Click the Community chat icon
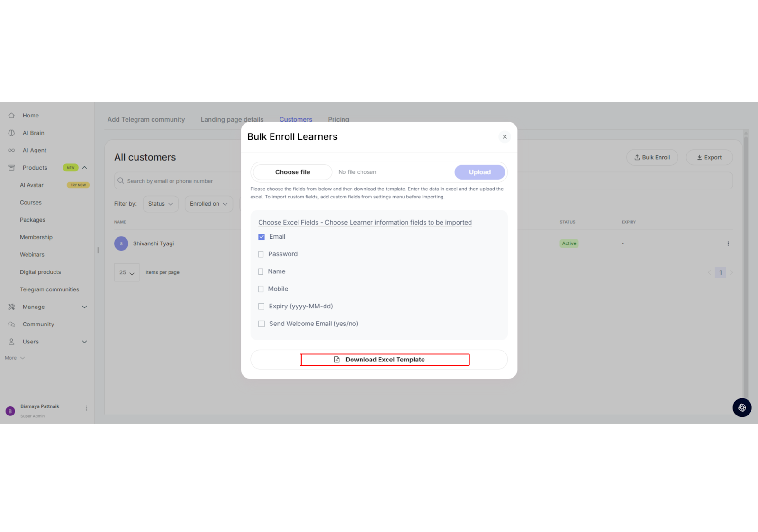 [11, 325]
